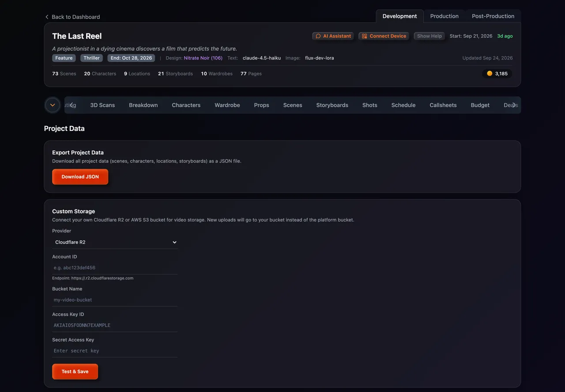Click the 73 Scenes stat

[64, 74]
